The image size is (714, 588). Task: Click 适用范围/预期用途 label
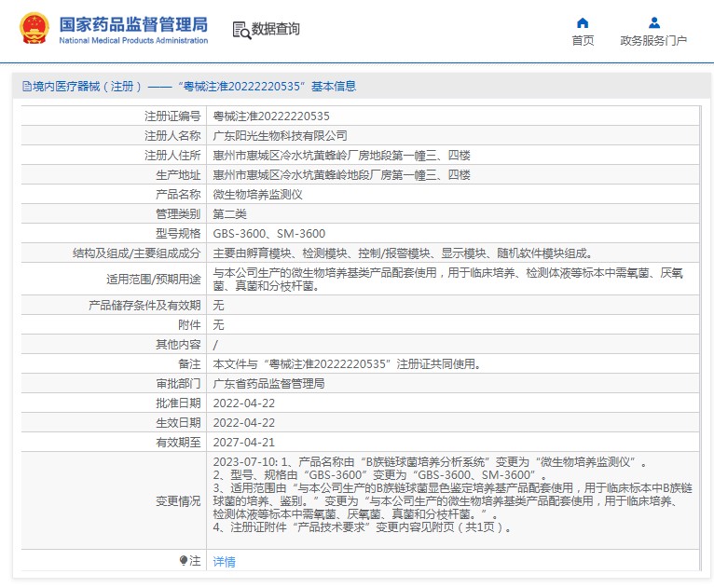pos(154,279)
